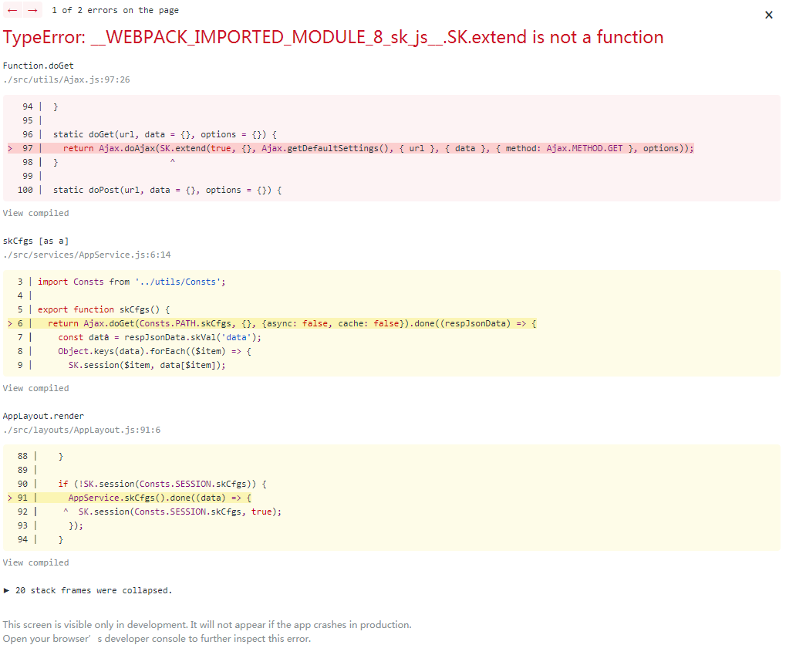Open "View compiled" under the Function.doGet frame

[x=35, y=212]
